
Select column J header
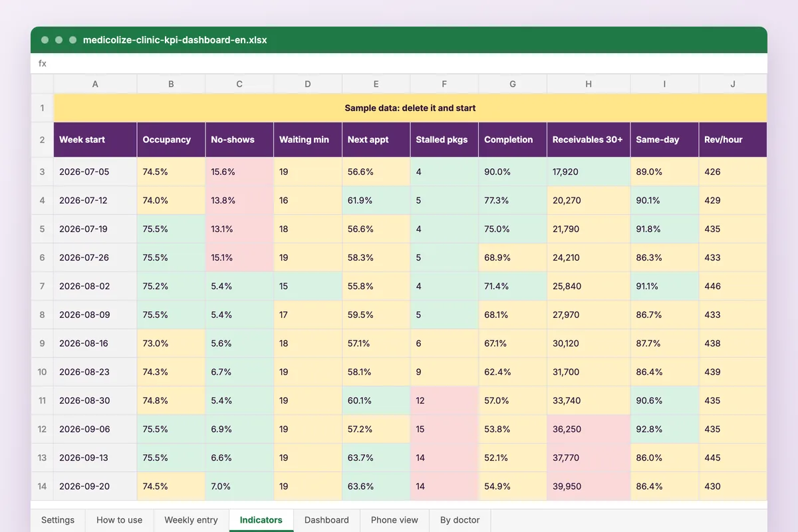733,84
